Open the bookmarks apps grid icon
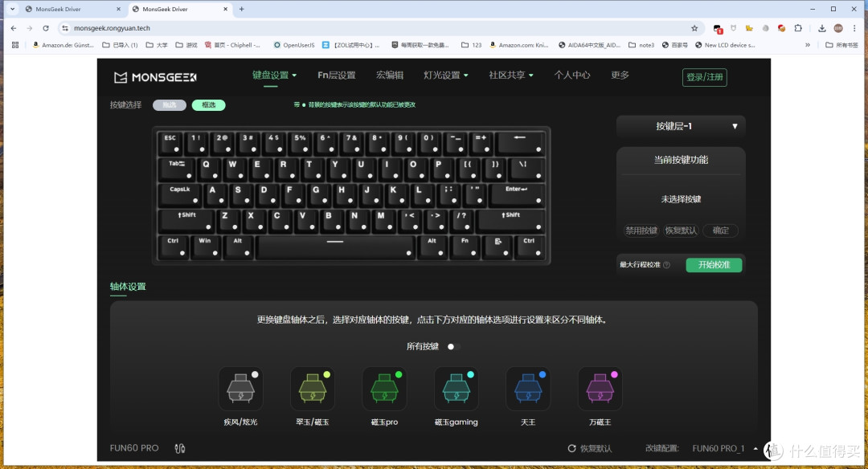 [x=15, y=45]
